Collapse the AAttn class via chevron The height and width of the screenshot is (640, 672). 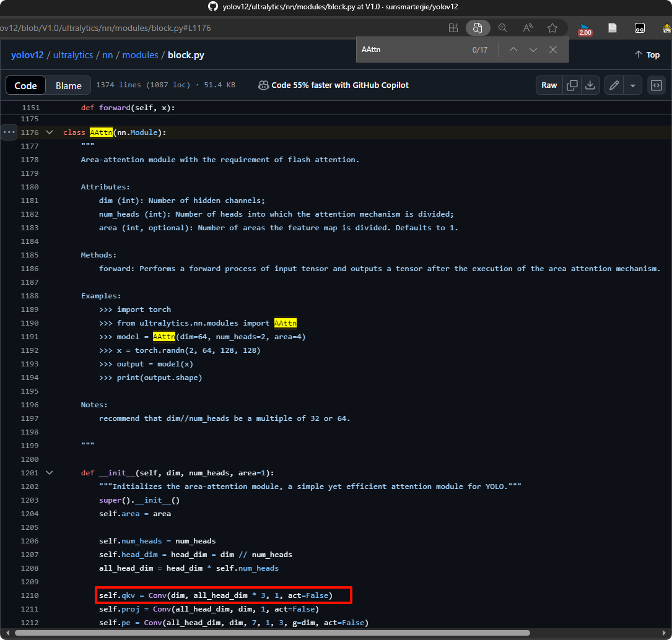49,132
